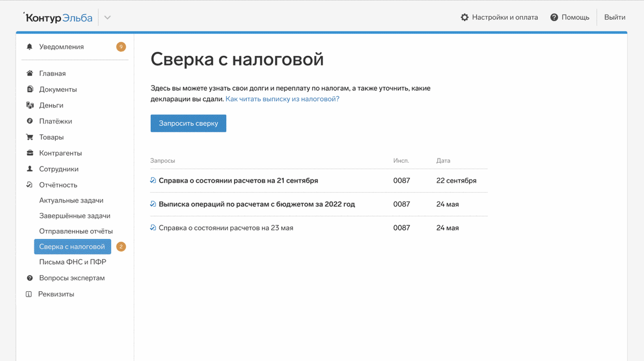
Task: Click the gear icon for Настройки и оплата
Action: (x=465, y=17)
